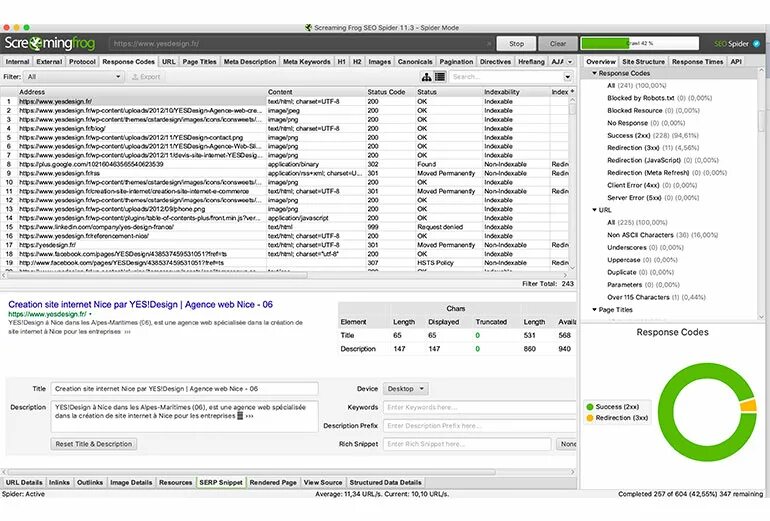
Task: Click the Clear button
Action: click(557, 44)
